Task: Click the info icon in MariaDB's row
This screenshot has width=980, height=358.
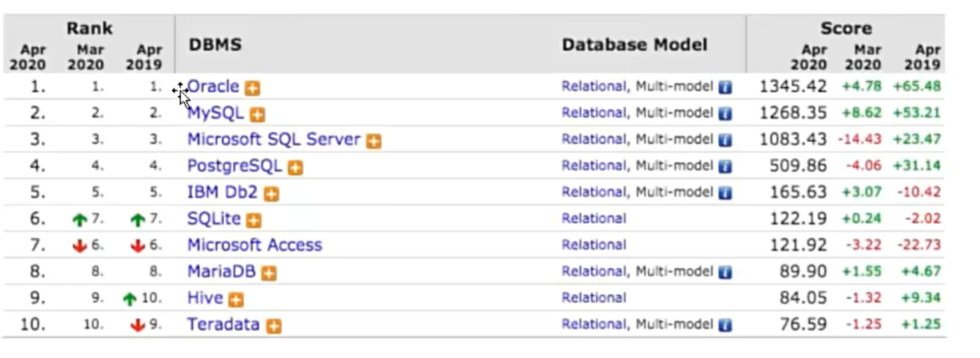Action: pos(725,272)
